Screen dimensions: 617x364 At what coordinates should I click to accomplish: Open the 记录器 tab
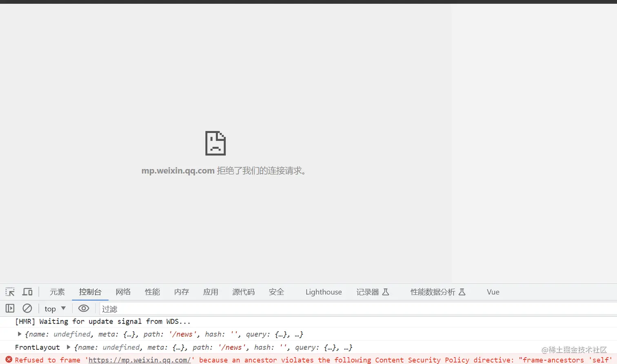point(373,292)
